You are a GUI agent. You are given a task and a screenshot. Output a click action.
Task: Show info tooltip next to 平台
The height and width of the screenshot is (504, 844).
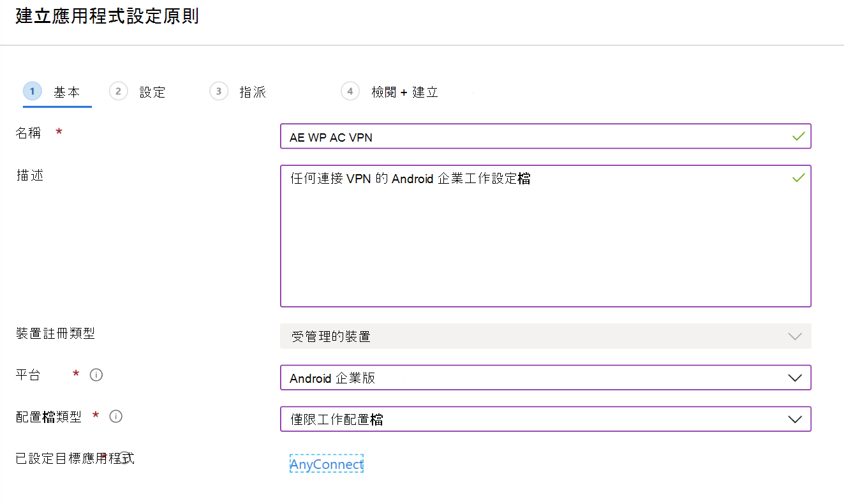point(96,375)
